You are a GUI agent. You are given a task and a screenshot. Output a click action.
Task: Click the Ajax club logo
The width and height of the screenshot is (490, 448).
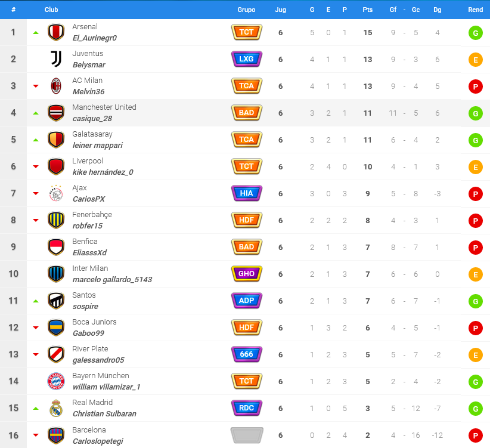point(56,193)
